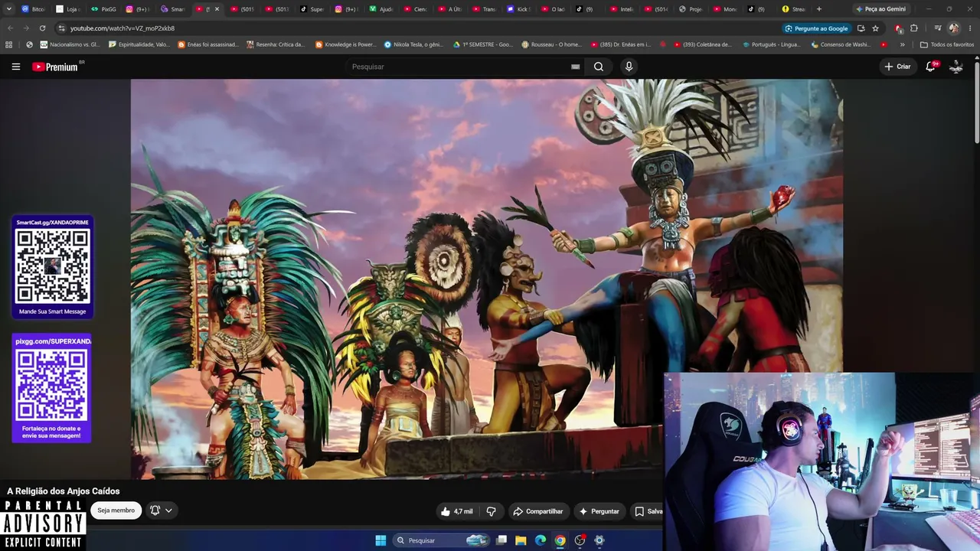
Task: Show hidden bookmarks with the chevron
Action: 902,44
